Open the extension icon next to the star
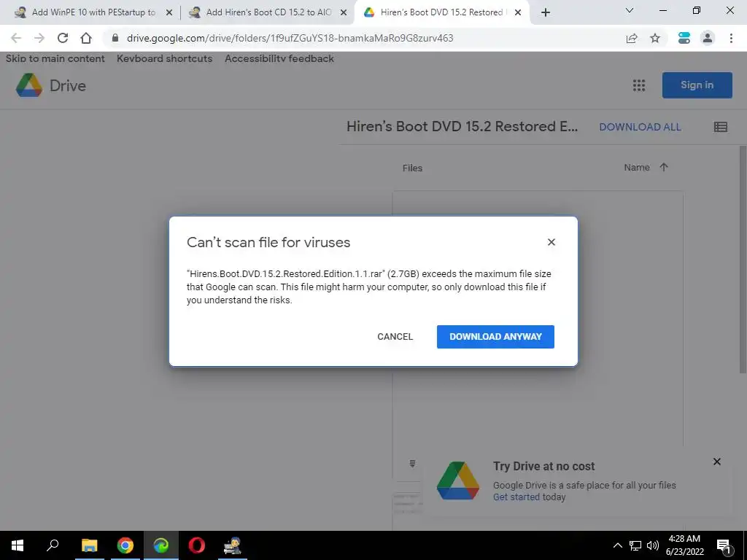The image size is (747, 560). tap(684, 38)
